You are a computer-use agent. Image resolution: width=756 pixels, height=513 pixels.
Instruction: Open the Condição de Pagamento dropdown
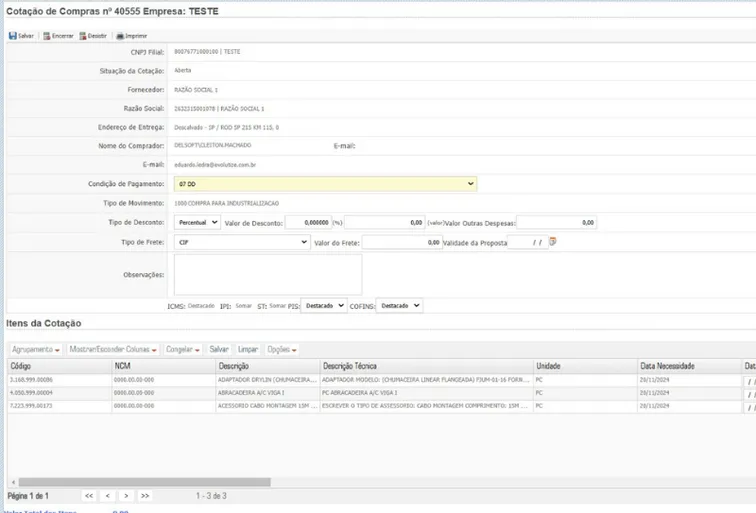point(325,184)
